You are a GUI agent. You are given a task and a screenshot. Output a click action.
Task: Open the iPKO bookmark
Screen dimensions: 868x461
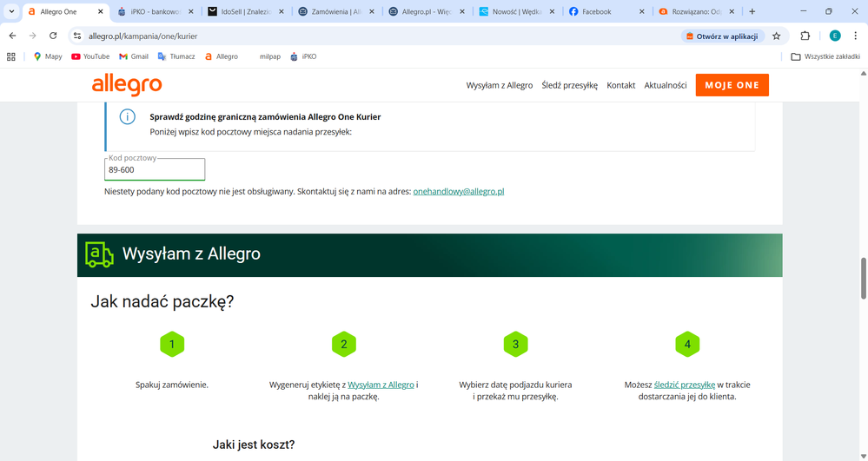(303, 56)
